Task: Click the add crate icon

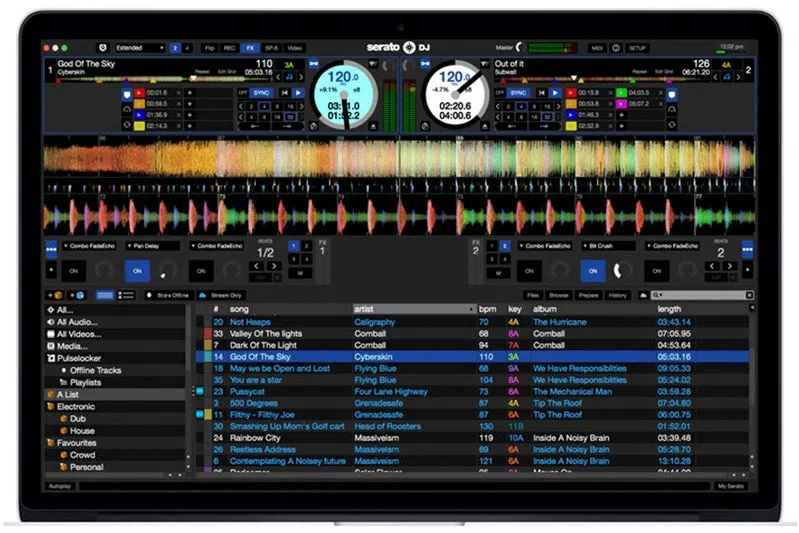Action: pos(55,295)
